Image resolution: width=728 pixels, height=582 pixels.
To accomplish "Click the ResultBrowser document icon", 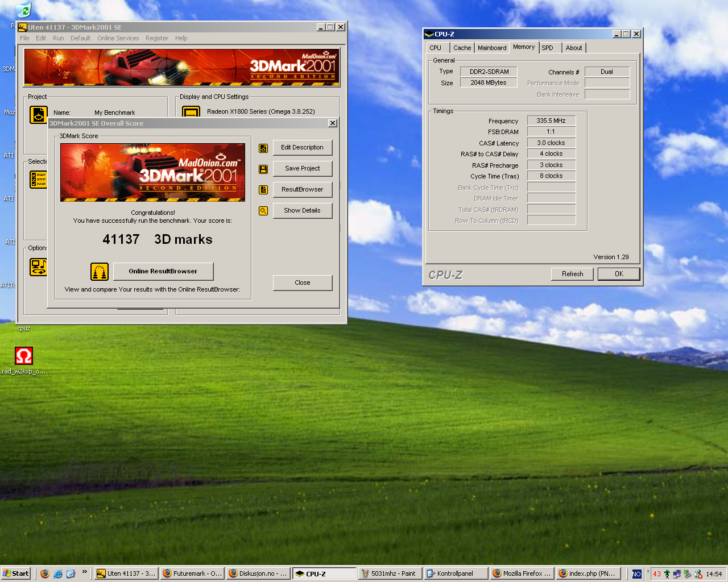I will [263, 190].
